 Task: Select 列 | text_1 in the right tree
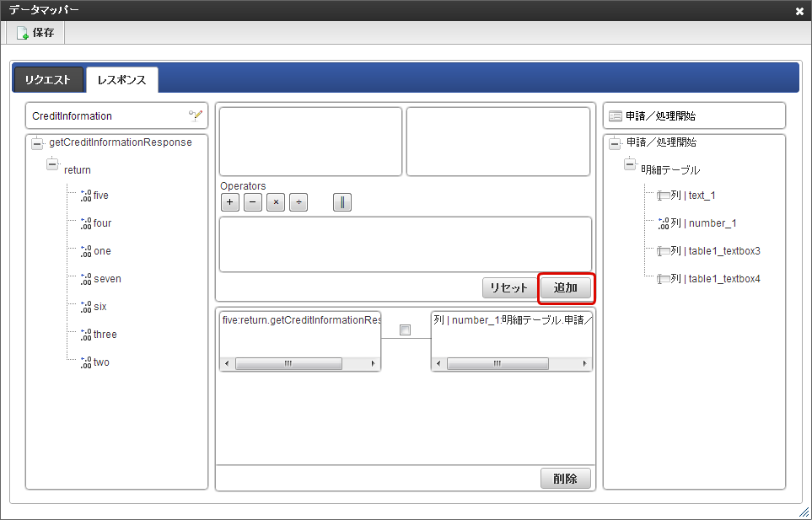[693, 196]
